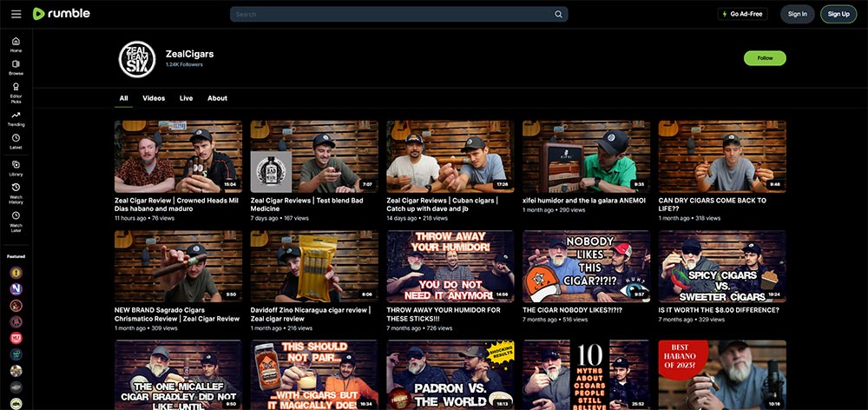Viewport: 868px width, 410px height.
Task: Open the Sagrado Cigars Chrismatico thumbnail
Action: (x=178, y=267)
